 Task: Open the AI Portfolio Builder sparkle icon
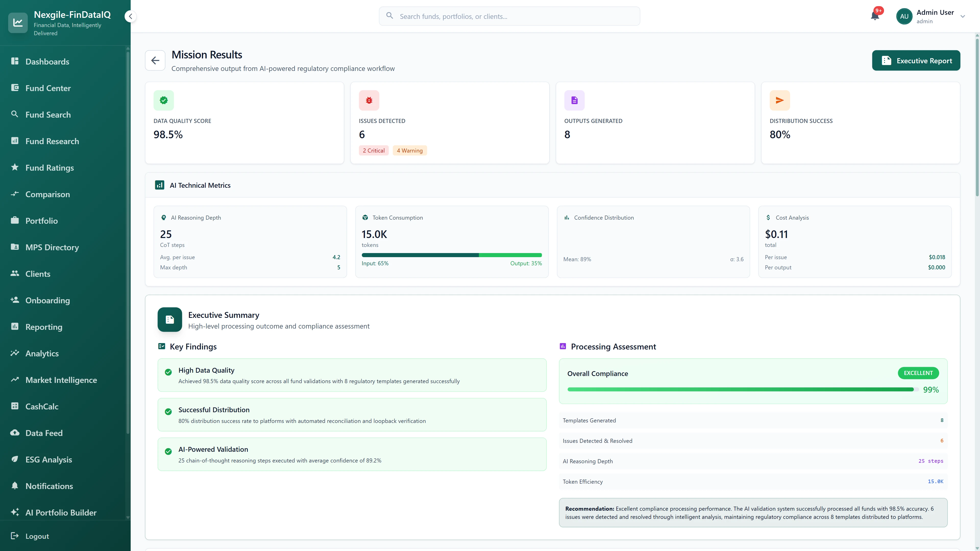(x=15, y=512)
